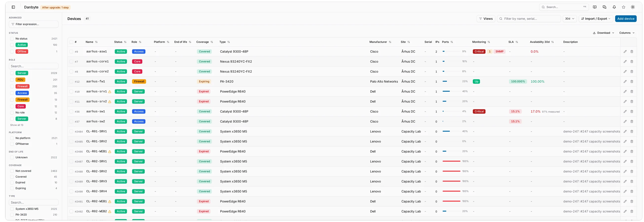Expand the Download dropdown

(603, 33)
